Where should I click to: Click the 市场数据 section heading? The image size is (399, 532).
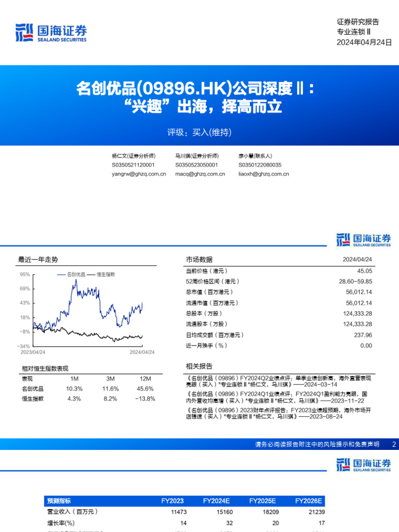[x=199, y=260]
